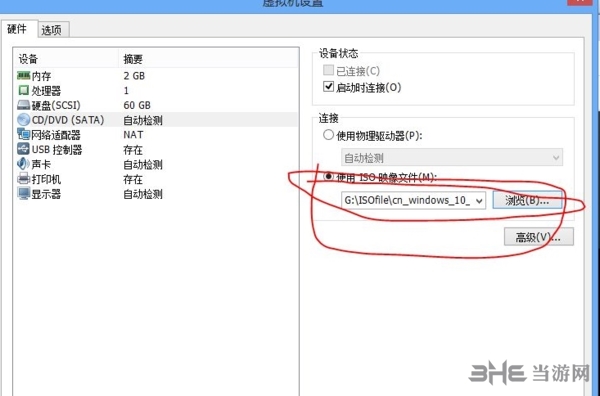The image size is (600, 396).
Task: Click the 摘要 column header
Action: (x=133, y=59)
